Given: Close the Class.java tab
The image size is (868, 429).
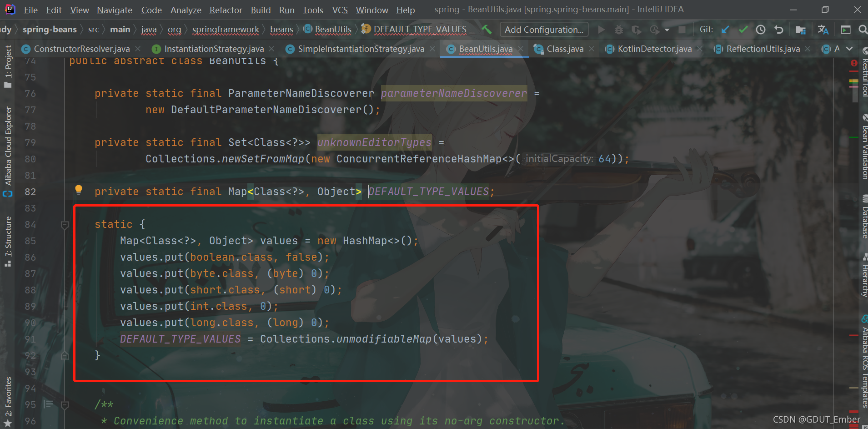Looking at the screenshot, I should 592,49.
